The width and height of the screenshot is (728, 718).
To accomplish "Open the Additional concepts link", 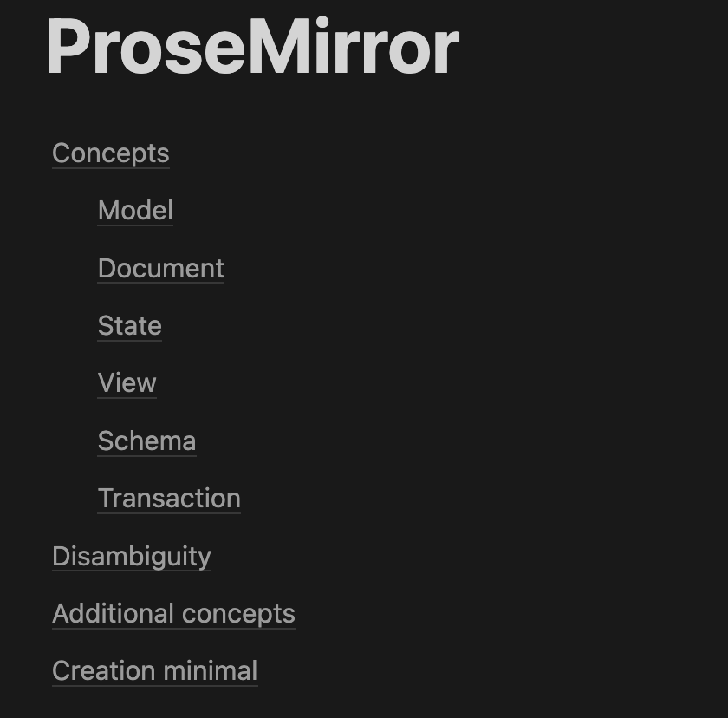I will 173,614.
